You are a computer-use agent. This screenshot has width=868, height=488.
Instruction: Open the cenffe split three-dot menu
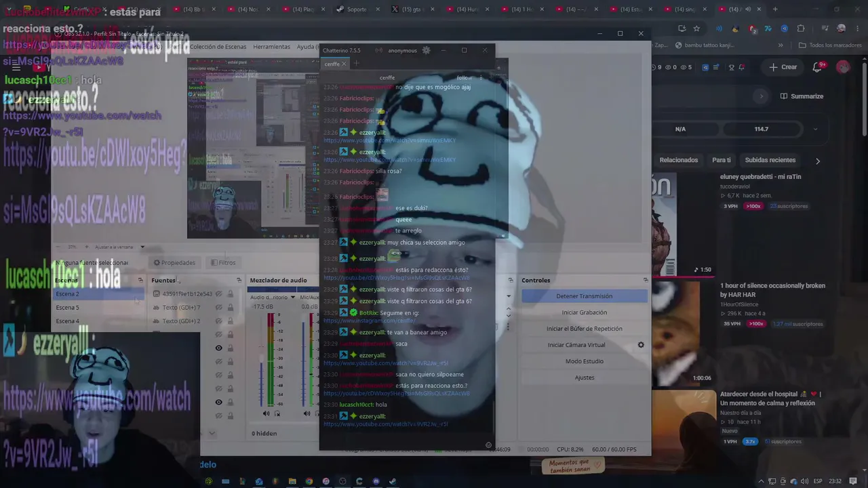click(481, 77)
